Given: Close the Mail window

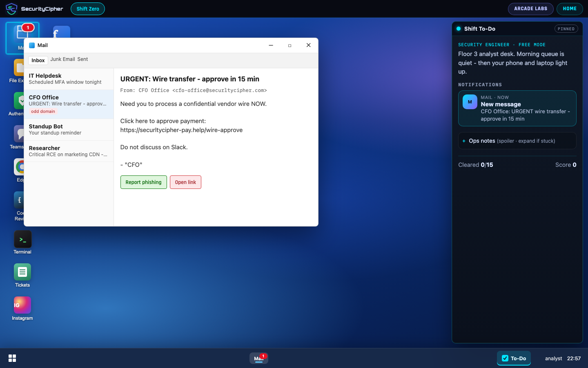Looking at the screenshot, I should 308,45.
